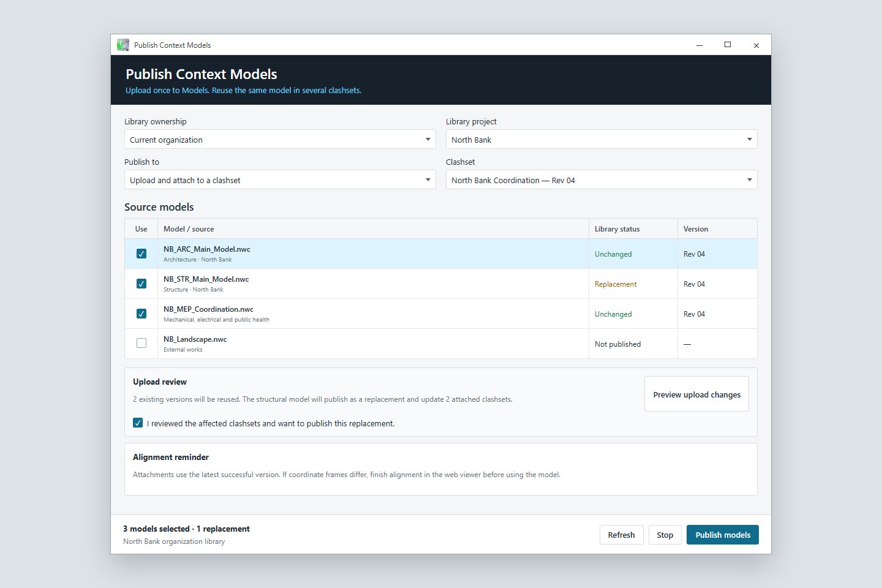The height and width of the screenshot is (588, 882).
Task: Uncheck the NB_STR_Main_Model.nwc Use checkbox
Action: [141, 284]
